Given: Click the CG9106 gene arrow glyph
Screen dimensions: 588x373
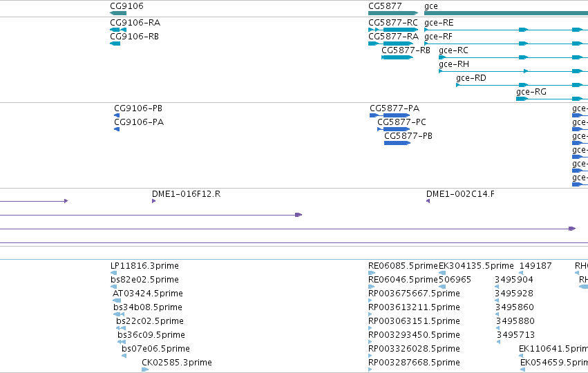Looking at the screenshot, I should [118, 13].
